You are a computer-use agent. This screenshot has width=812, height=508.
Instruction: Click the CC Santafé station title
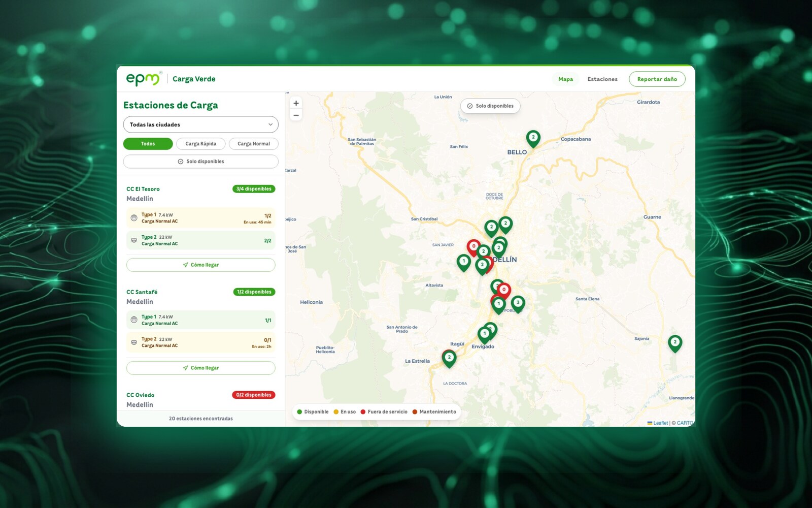[x=142, y=292]
